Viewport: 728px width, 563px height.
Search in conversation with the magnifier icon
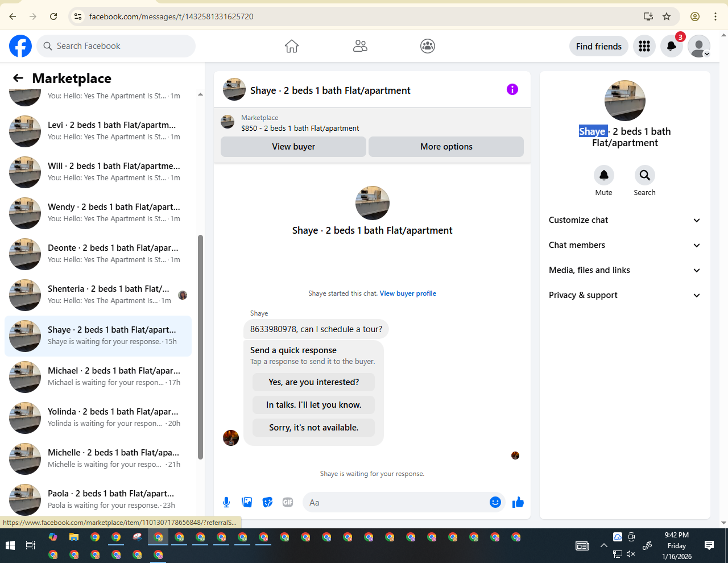(x=644, y=175)
